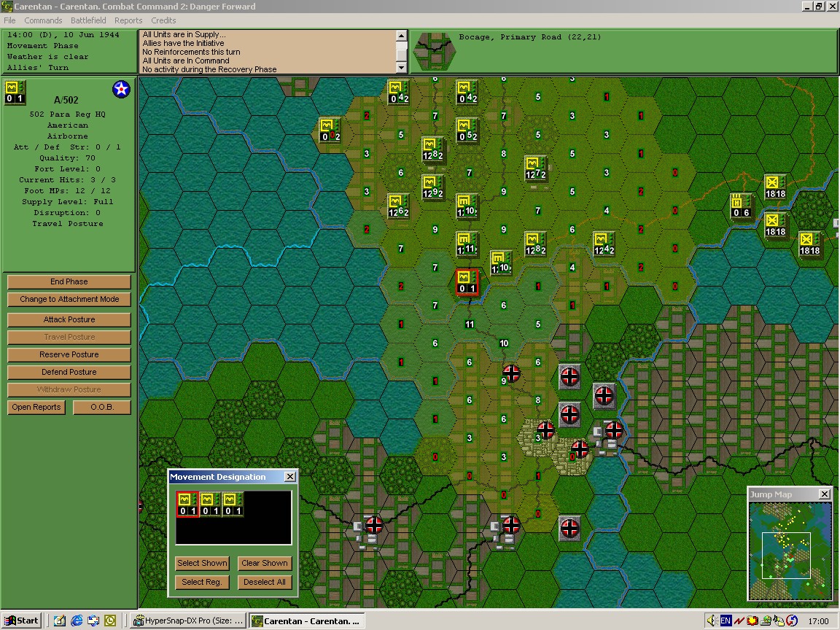Select the 0 0 2 unit counter

coord(330,131)
